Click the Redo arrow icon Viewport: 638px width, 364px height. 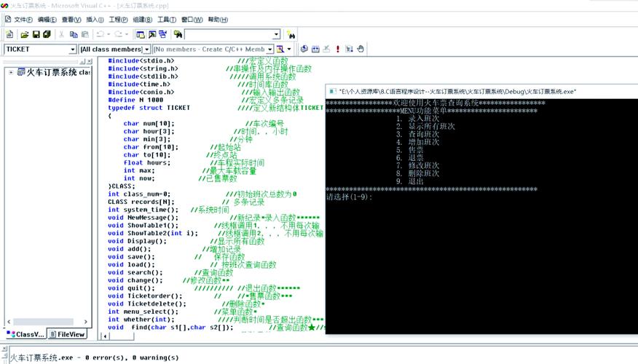(x=118, y=34)
